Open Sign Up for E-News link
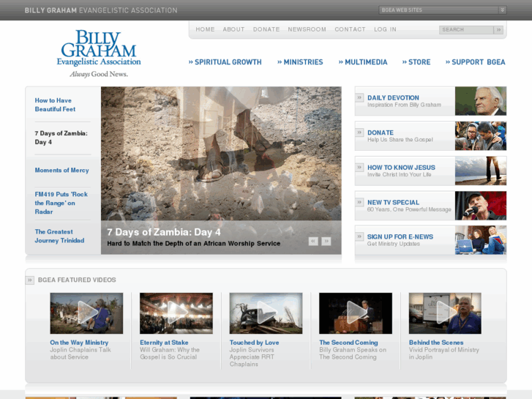Screen dimensions: 532x399 (x=400, y=236)
